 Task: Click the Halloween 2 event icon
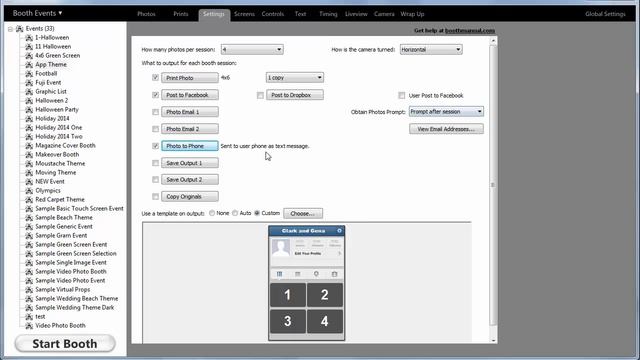29,100
